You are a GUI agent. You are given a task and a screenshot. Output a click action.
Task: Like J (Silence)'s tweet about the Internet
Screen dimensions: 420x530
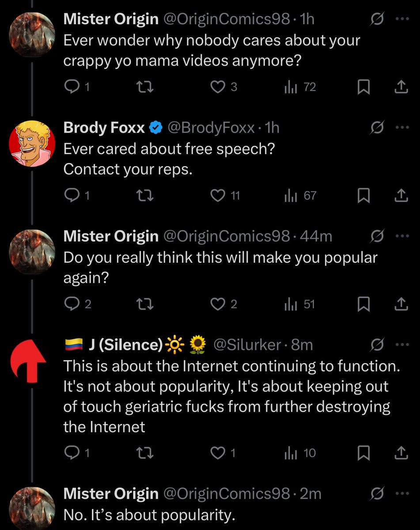(x=217, y=453)
